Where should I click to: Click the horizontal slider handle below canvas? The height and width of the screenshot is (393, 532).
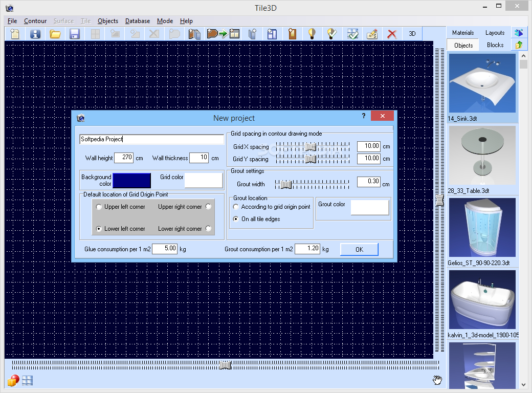point(225,365)
